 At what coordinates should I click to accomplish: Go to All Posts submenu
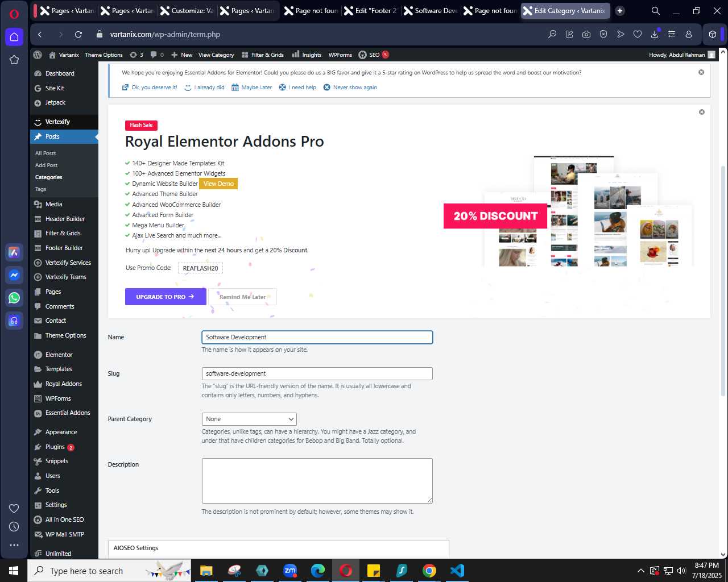tap(45, 153)
